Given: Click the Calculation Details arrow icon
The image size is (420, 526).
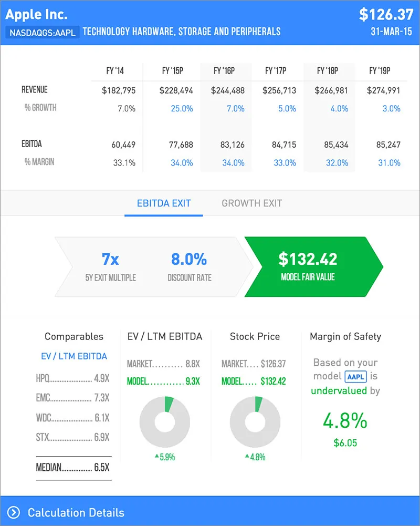Looking at the screenshot, I should click(14, 513).
